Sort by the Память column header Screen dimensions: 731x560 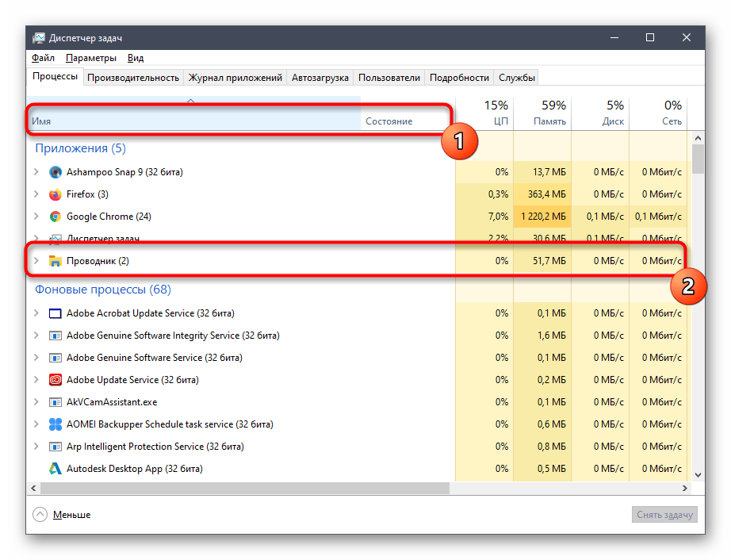[542, 113]
